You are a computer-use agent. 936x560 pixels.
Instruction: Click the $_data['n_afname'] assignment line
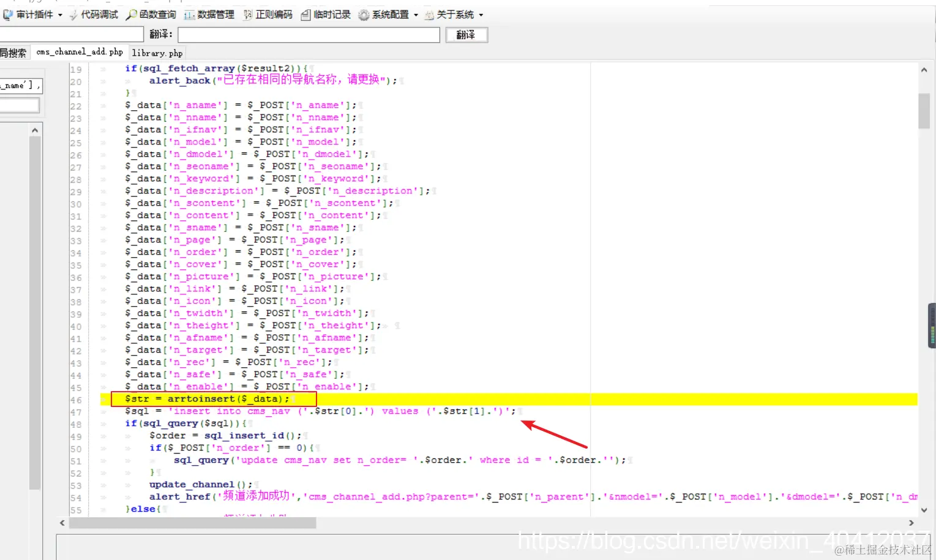tap(247, 338)
